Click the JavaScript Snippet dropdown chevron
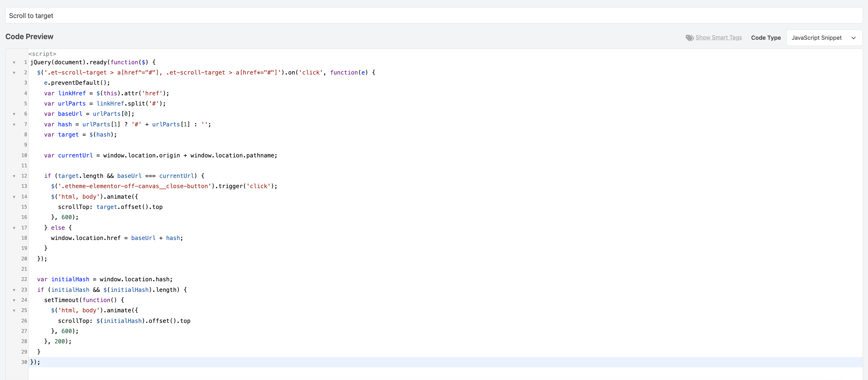 click(x=853, y=38)
